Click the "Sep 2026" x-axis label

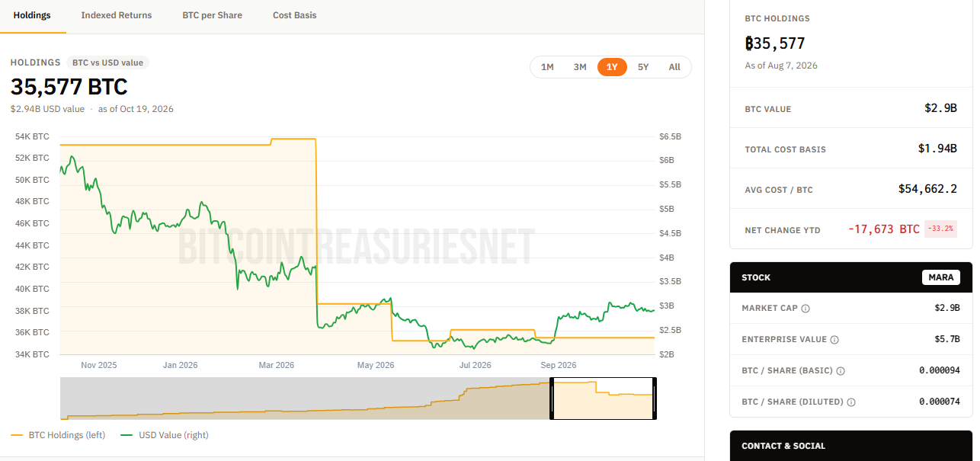(x=559, y=365)
